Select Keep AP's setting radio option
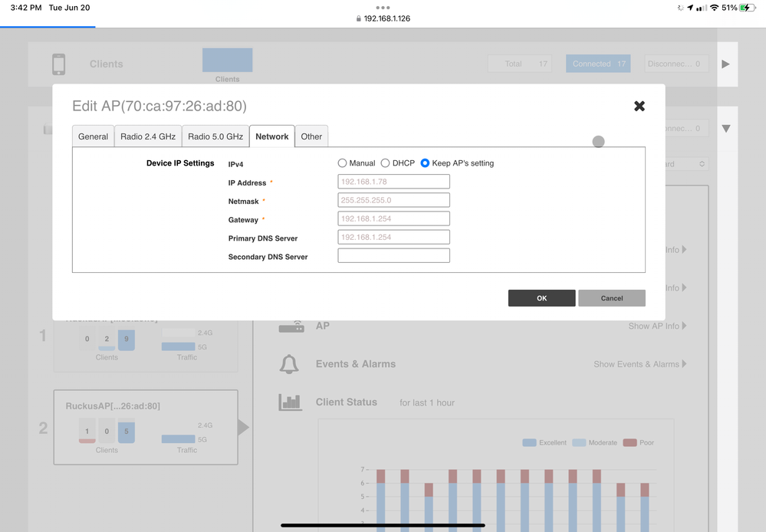The width and height of the screenshot is (766, 532). [x=425, y=163]
